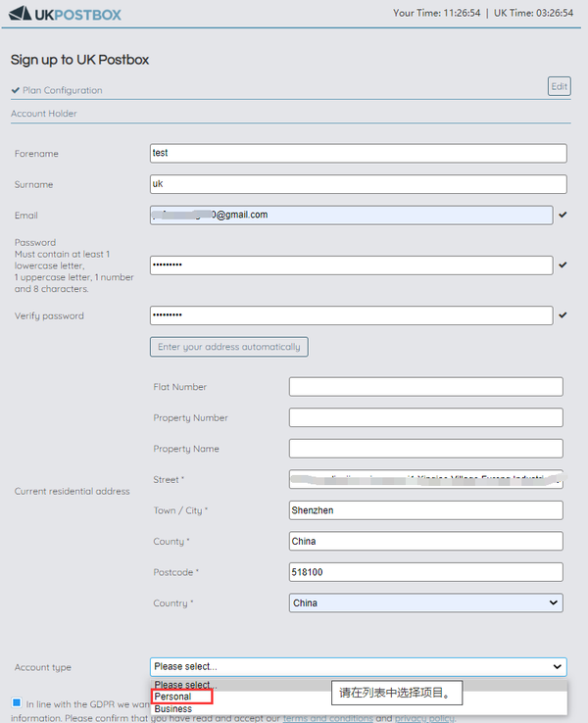Click the checkmark icon beside Email field

tap(563, 215)
